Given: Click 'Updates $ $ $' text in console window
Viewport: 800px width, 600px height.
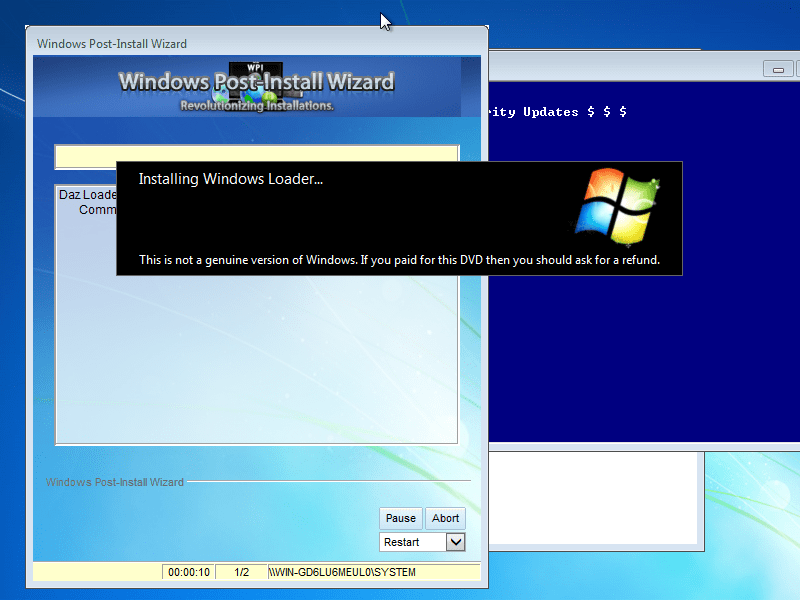Looking at the screenshot, I should click(575, 112).
